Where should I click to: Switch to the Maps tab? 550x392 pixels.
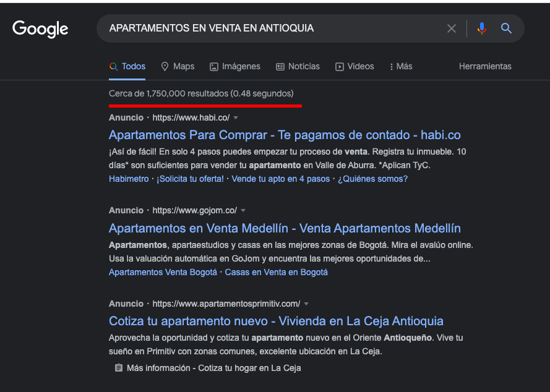pos(178,66)
